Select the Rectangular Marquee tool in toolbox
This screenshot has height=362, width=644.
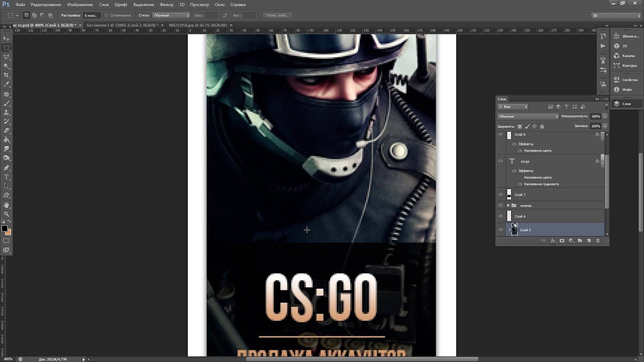tap(7, 47)
